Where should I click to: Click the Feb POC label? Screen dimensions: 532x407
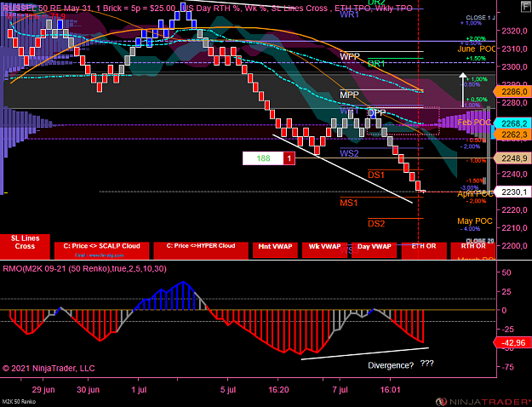(474, 123)
